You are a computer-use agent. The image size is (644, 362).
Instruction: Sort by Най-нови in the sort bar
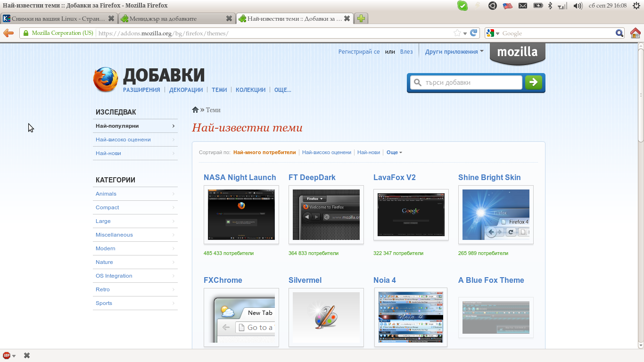pos(369,152)
